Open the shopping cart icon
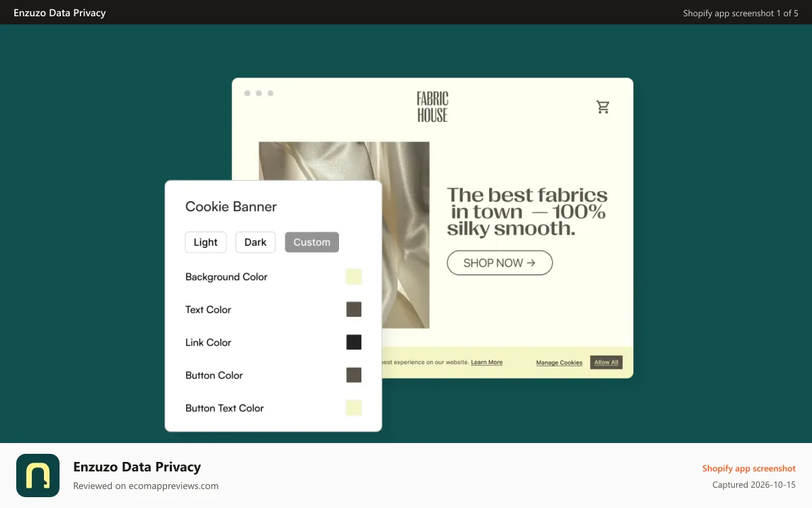Screen dimensions: 812x508 603,106
